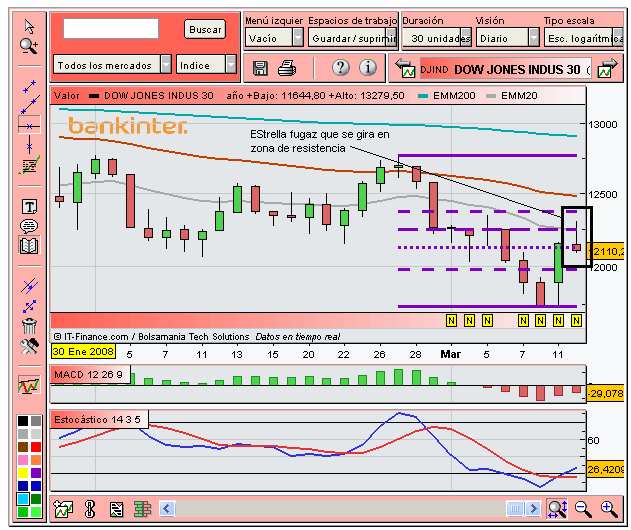The height and width of the screenshot is (530, 631).
Task: Select the vertical line drawing tool
Action: pos(29,145)
